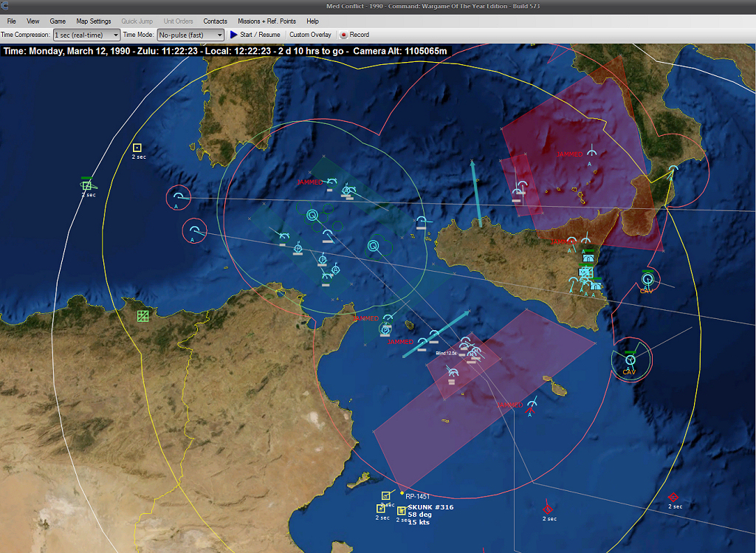Select the upper airbase icon on eastern Sicily

pos(588,258)
